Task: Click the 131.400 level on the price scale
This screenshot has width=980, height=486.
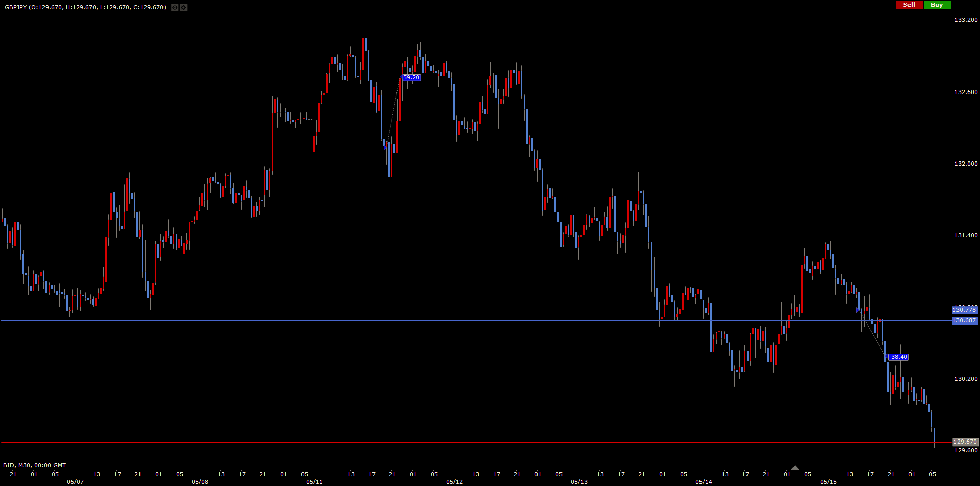Action: tap(966, 235)
